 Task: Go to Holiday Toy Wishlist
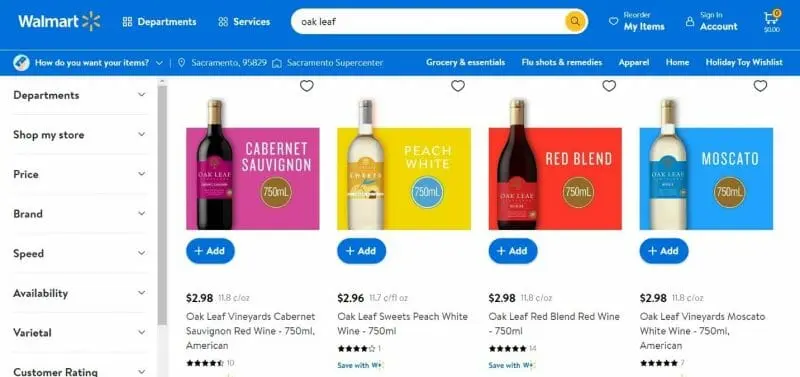pos(744,62)
